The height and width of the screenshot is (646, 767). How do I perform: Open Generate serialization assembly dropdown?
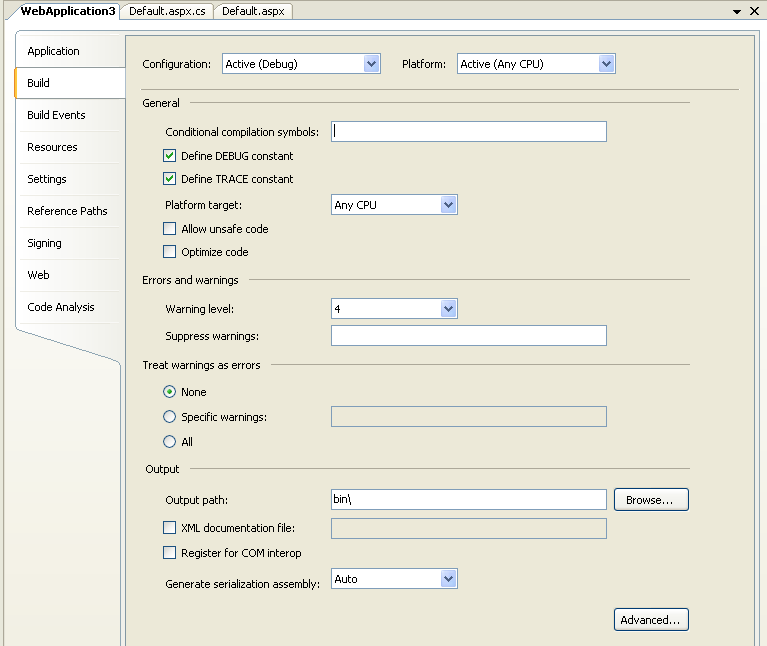click(x=394, y=579)
